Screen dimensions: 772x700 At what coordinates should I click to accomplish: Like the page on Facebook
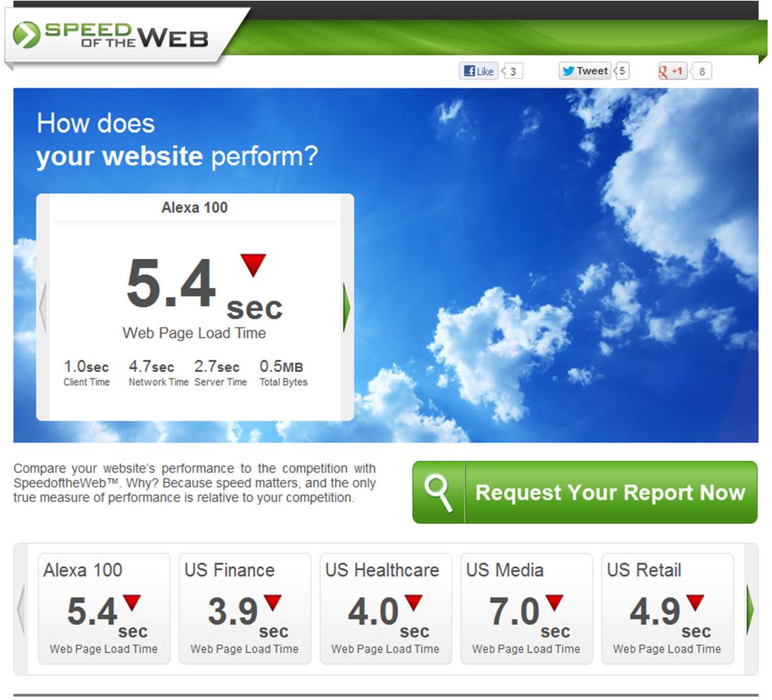coord(479,71)
